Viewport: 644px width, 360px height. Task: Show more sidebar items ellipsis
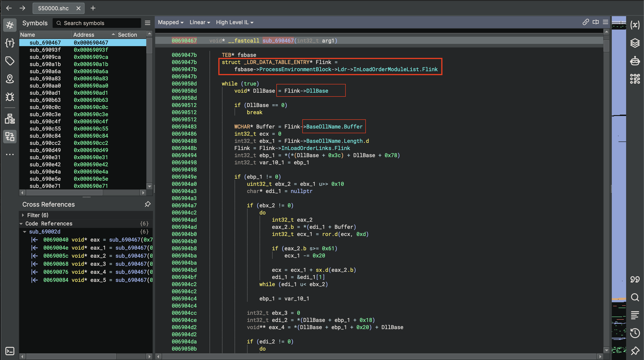click(x=10, y=154)
